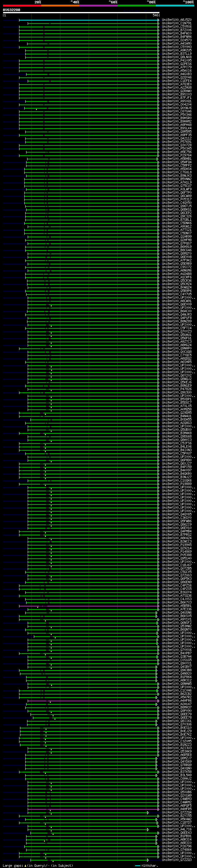Open hit UniRef100_C5YMX6
Viewport: 197px width, 868px height.
pos(177,26)
